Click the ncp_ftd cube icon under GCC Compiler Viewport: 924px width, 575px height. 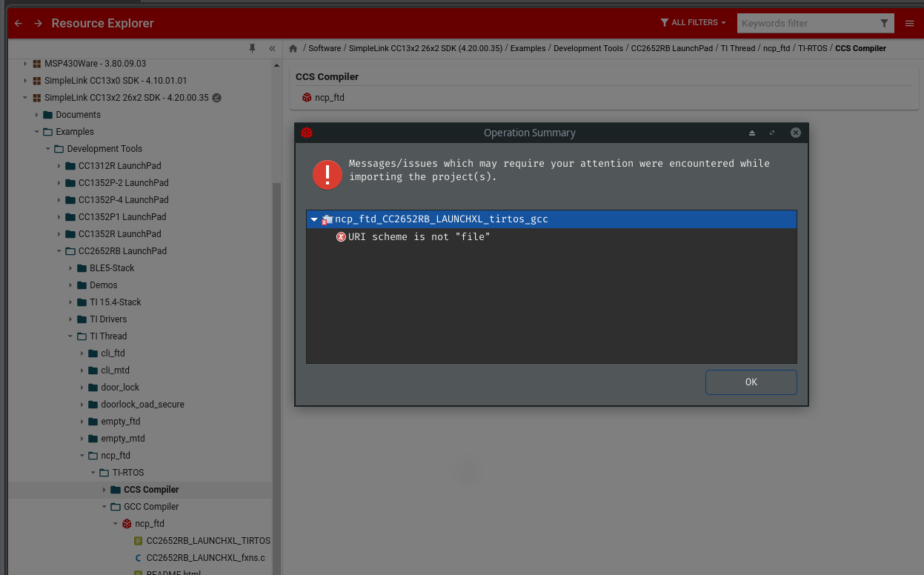click(127, 524)
